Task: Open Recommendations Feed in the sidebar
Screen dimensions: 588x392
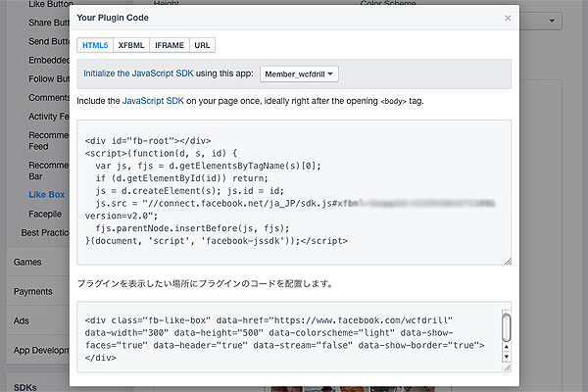Action: (49, 141)
